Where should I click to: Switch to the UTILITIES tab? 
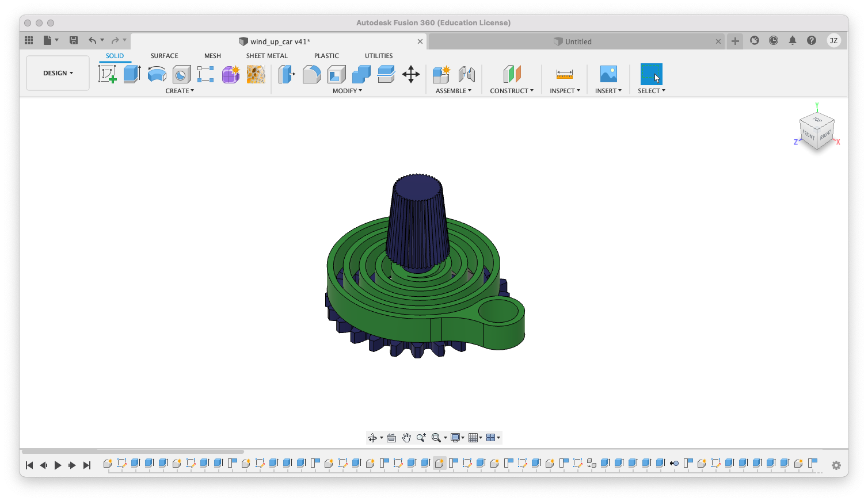(x=379, y=56)
